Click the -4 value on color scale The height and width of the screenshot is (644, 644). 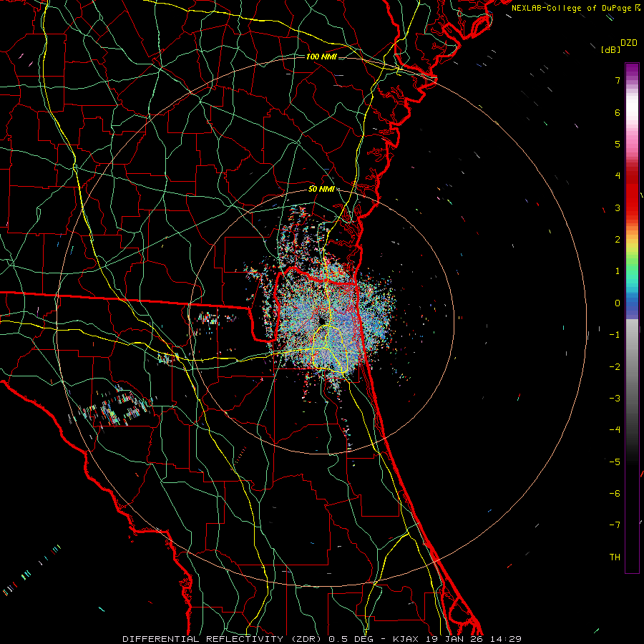615,430
